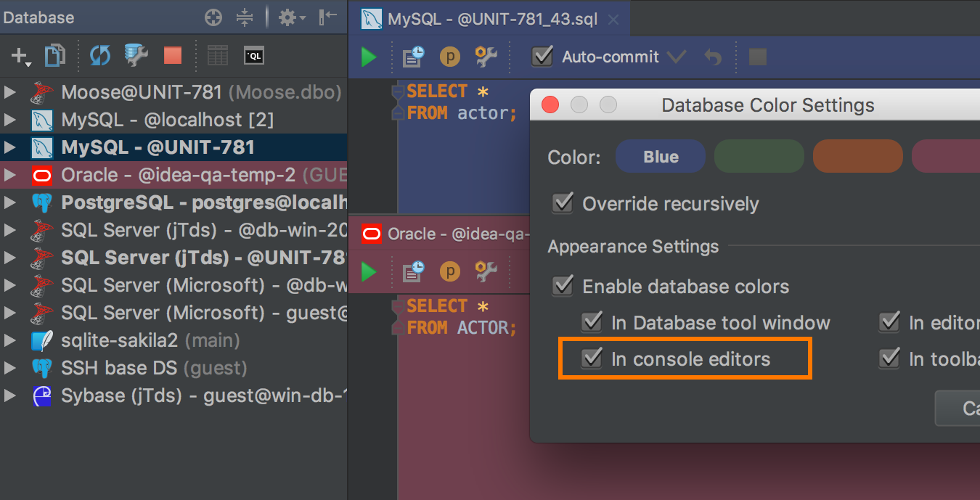View parameters in MySQL console toolbar
980x500 pixels.
tap(450, 57)
